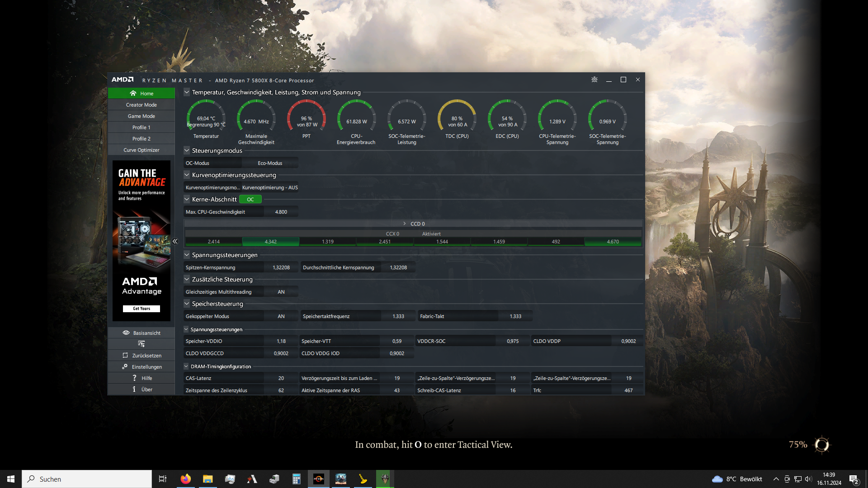Collapse the sidebar with double-chevron arrow
868x488 pixels.
pos(175,241)
